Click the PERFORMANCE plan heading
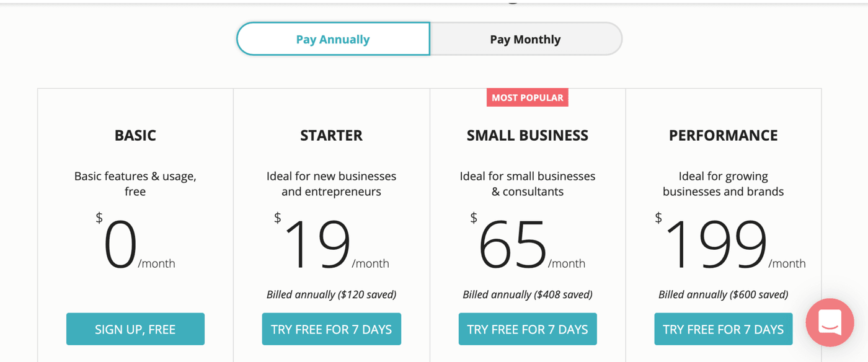Image resolution: width=868 pixels, height=362 pixels. click(724, 135)
